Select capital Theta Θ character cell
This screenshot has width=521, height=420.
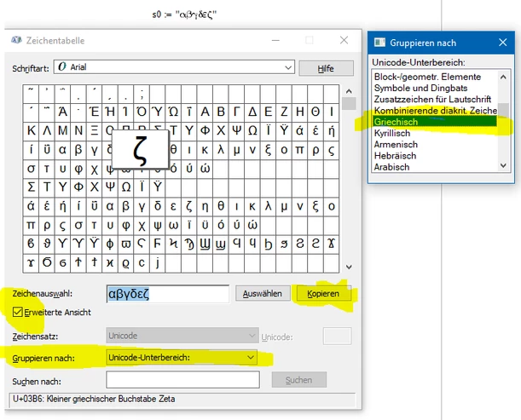click(x=315, y=112)
